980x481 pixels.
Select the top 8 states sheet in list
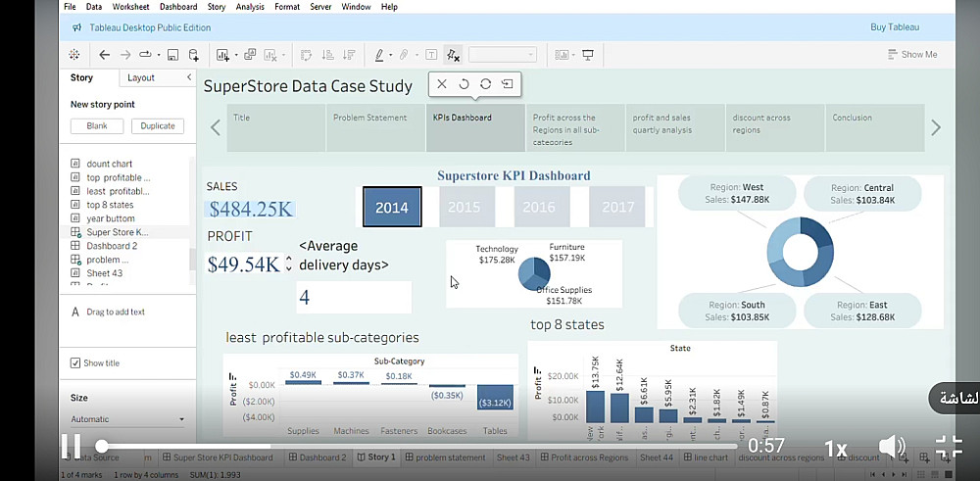[110, 205]
